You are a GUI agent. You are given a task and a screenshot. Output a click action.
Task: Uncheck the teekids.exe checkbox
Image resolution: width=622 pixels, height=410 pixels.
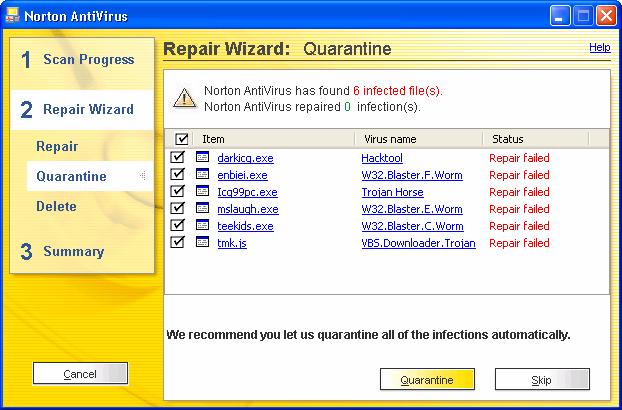click(x=177, y=225)
